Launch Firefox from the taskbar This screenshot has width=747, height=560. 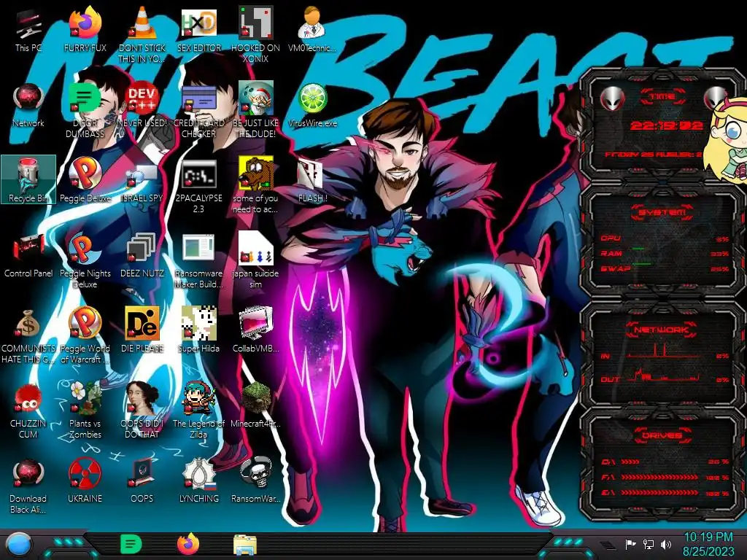point(188,544)
